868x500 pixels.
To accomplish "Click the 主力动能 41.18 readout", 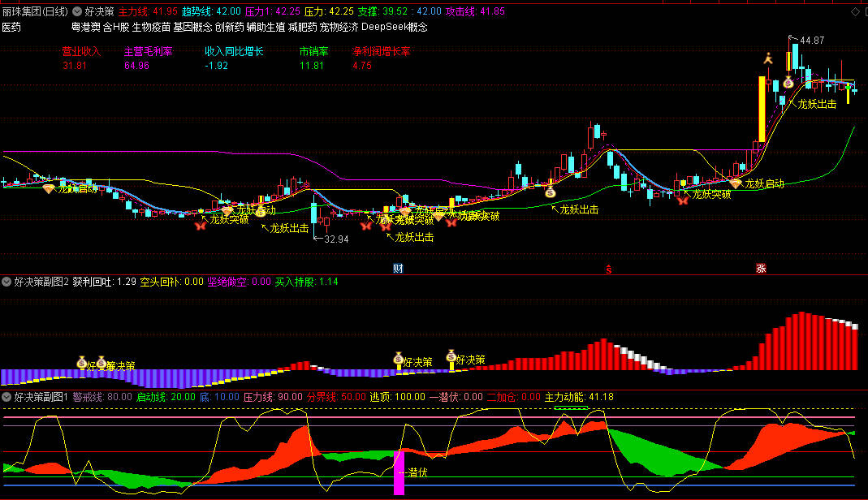I will [x=579, y=397].
